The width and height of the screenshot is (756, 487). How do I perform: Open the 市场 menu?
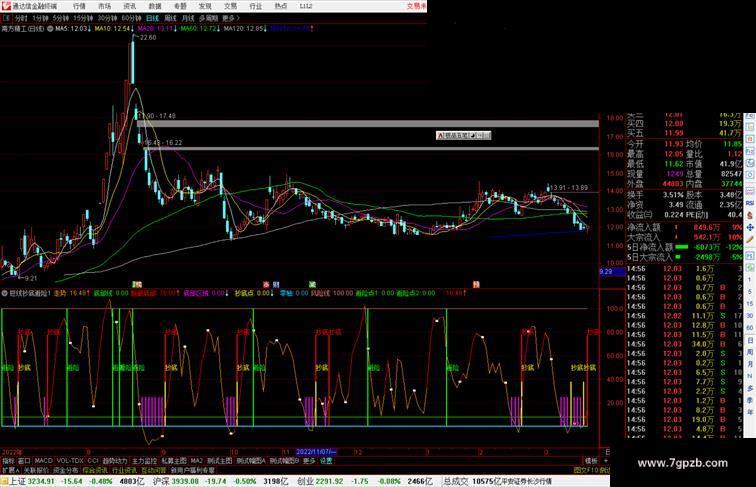(x=104, y=6)
